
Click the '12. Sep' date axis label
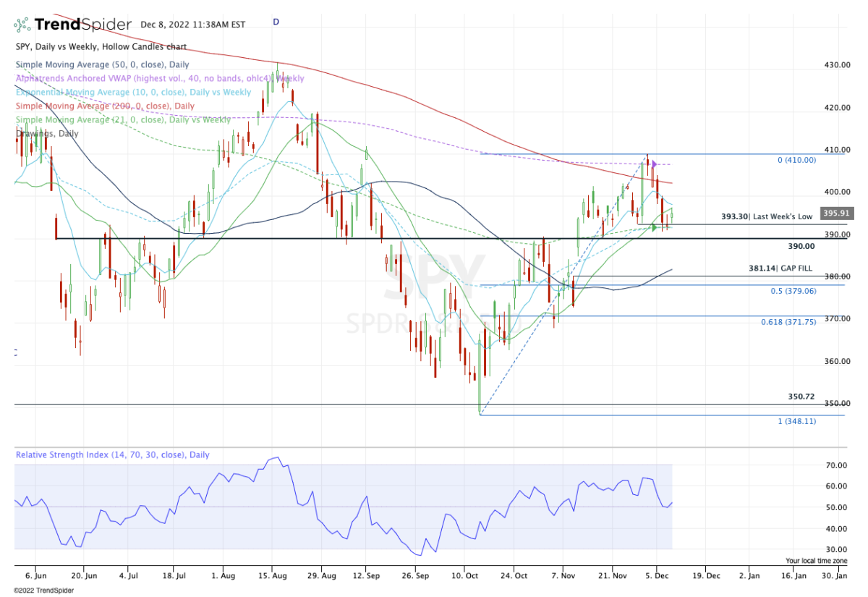pos(365,577)
